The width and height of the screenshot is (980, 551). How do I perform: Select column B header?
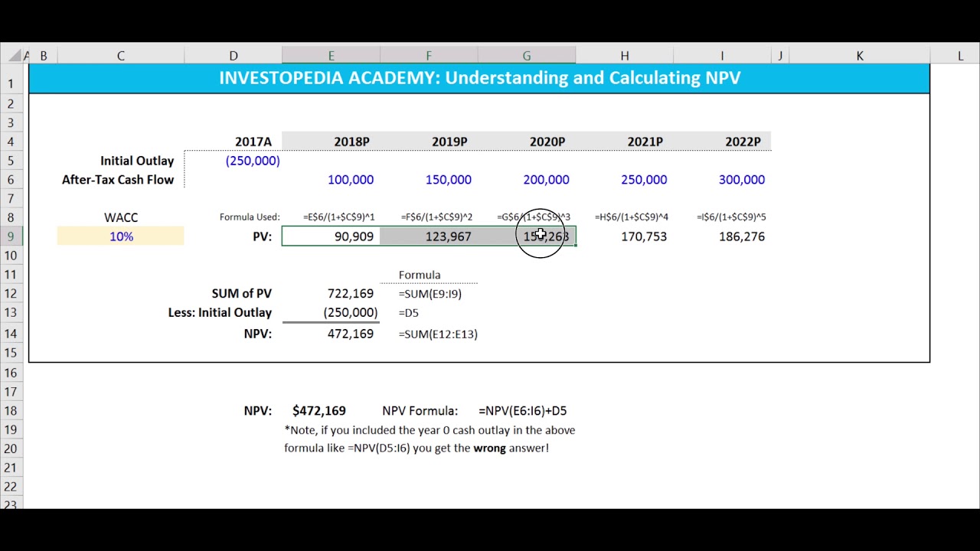(x=43, y=56)
